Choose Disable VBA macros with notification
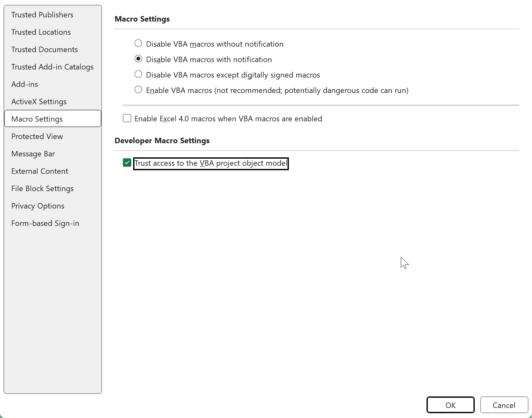This screenshot has height=418, width=532. click(x=138, y=59)
